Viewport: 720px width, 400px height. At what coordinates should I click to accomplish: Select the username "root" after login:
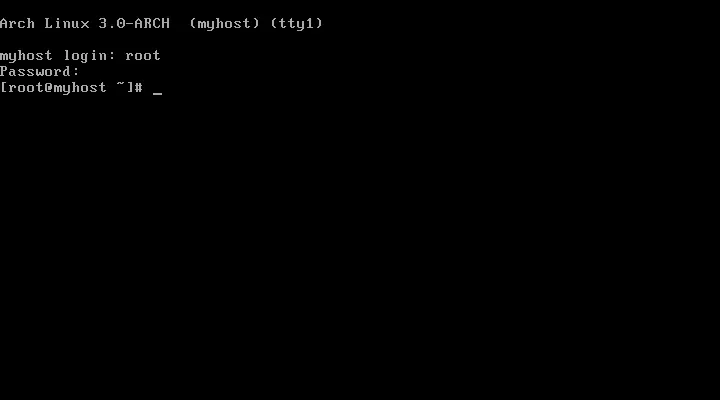143,56
